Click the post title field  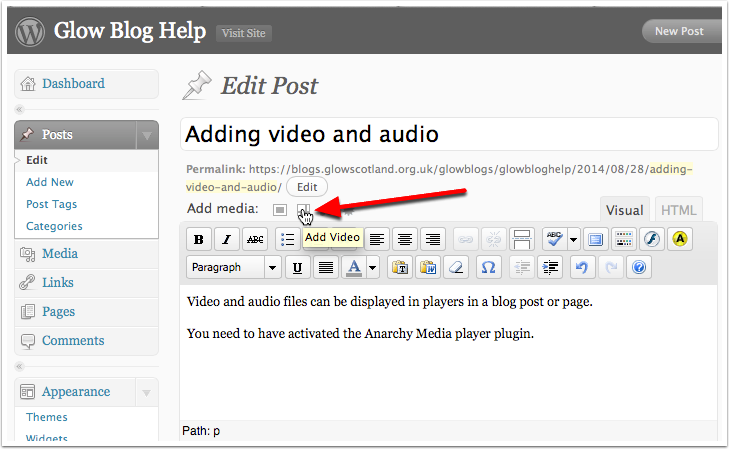(449, 134)
